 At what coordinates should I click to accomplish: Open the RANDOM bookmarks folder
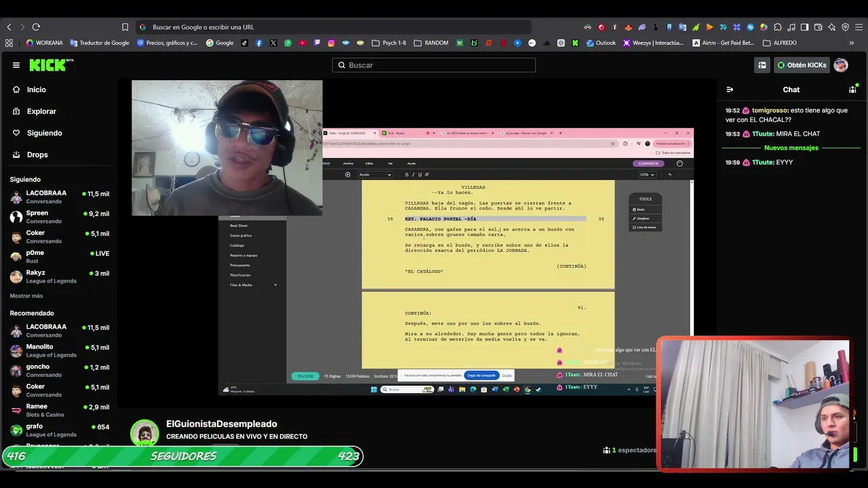click(x=431, y=43)
